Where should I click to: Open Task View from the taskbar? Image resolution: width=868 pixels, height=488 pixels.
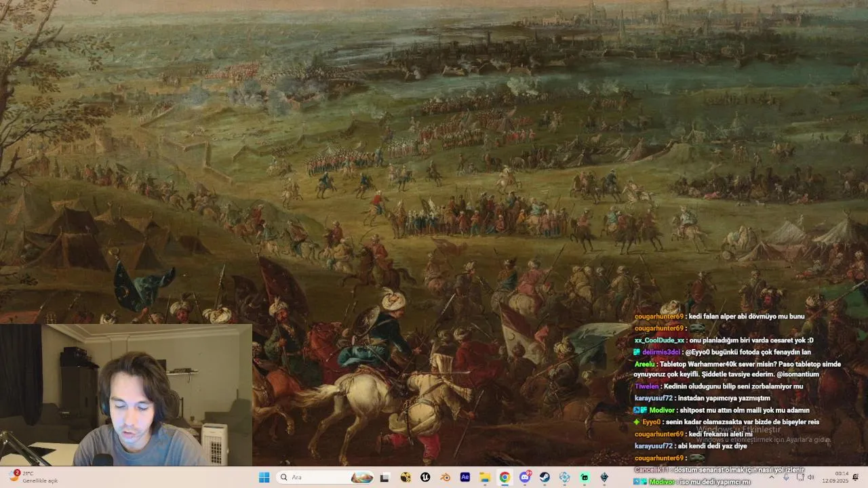384,477
